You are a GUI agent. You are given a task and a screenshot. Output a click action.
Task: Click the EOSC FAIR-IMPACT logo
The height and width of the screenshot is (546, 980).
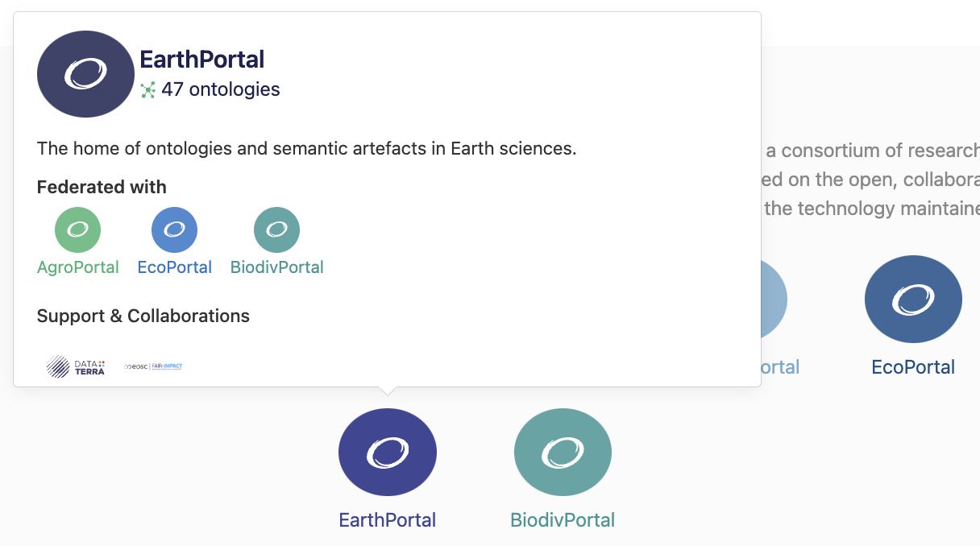pyautogui.click(x=153, y=366)
